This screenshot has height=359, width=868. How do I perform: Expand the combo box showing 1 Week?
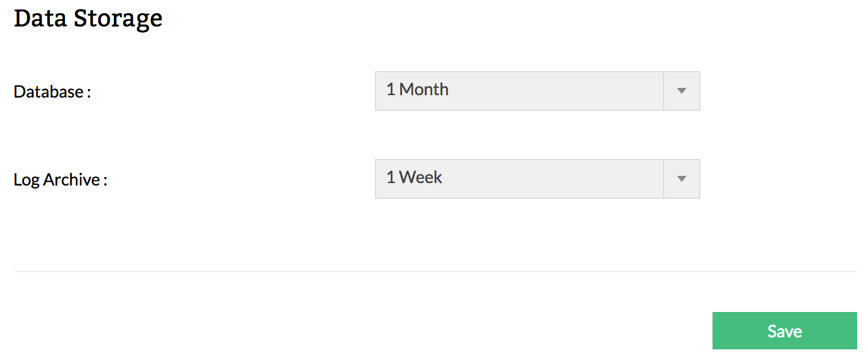[536, 179]
